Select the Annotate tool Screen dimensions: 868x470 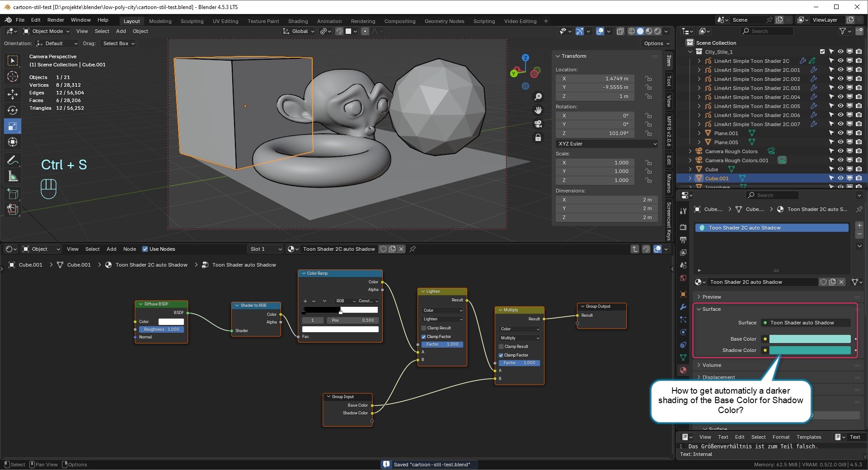click(x=13, y=160)
